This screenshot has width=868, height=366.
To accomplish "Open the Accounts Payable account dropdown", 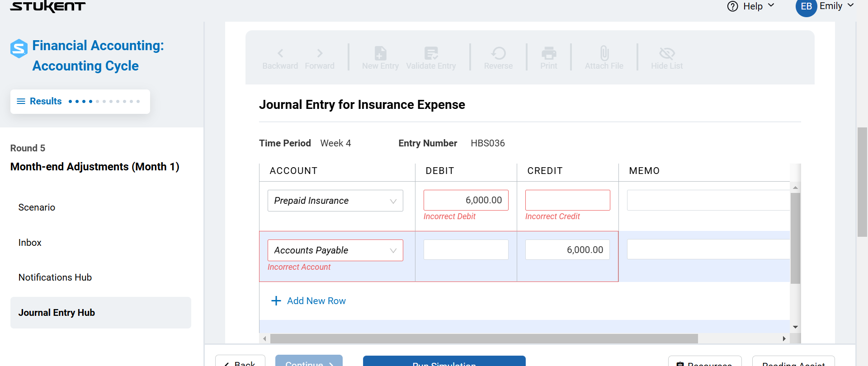I will [335, 250].
